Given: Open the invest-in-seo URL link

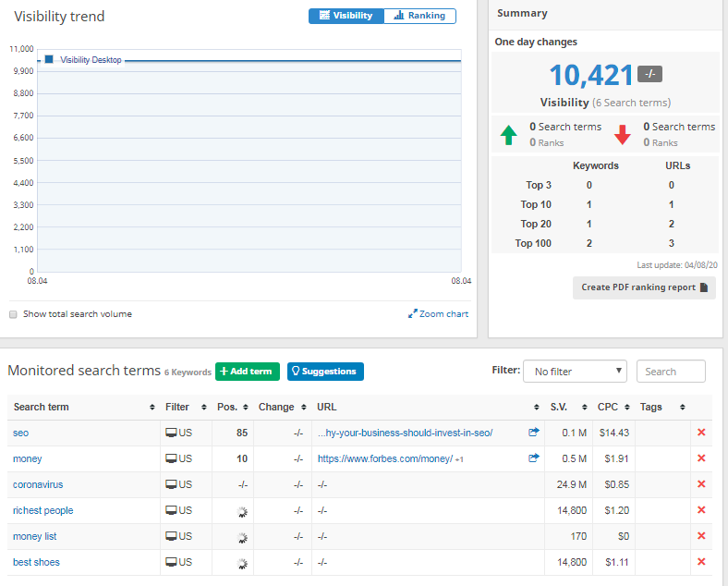Looking at the screenshot, I should 405,433.
